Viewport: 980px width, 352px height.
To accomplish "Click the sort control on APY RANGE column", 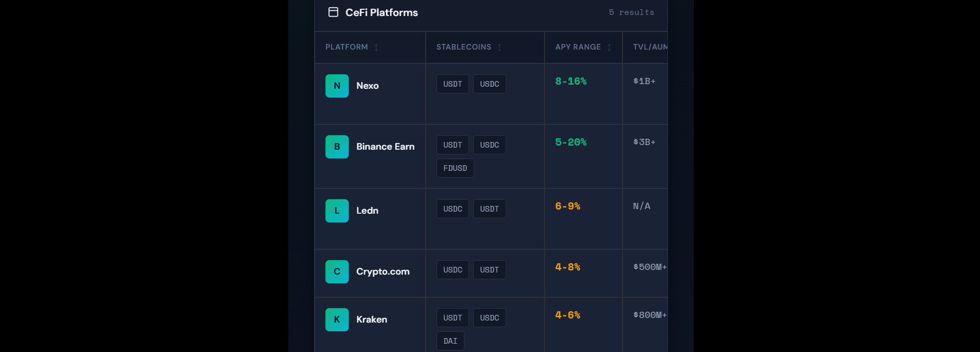I will click(x=609, y=47).
